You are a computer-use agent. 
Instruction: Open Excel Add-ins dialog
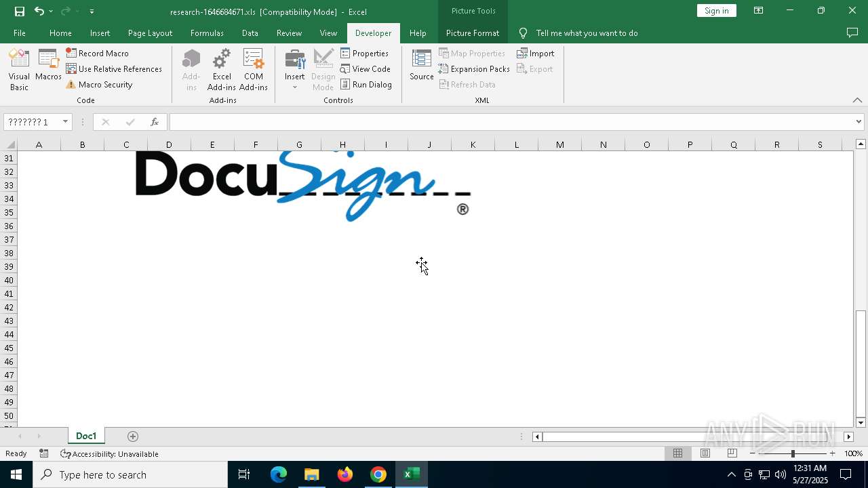[222, 70]
